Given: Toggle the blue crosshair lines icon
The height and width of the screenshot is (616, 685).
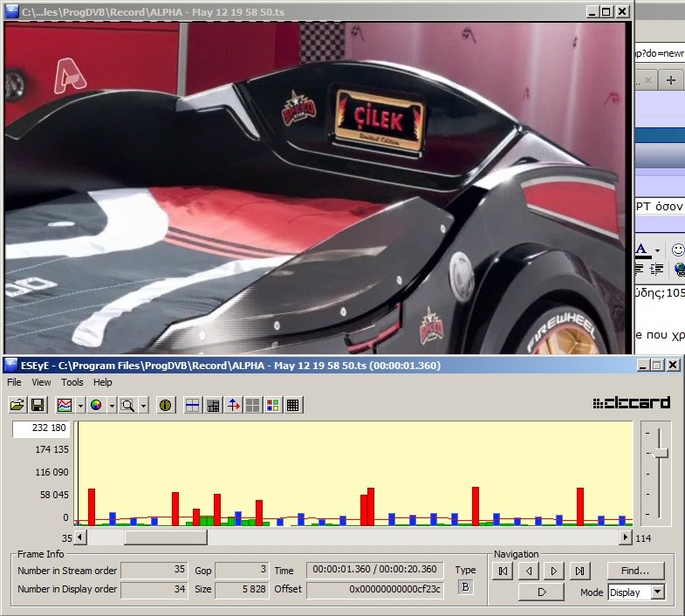Looking at the screenshot, I should 193,405.
